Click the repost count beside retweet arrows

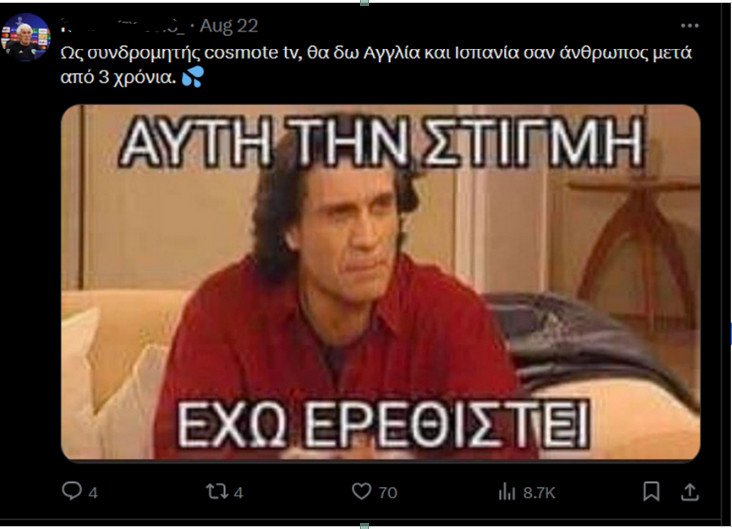(238, 493)
